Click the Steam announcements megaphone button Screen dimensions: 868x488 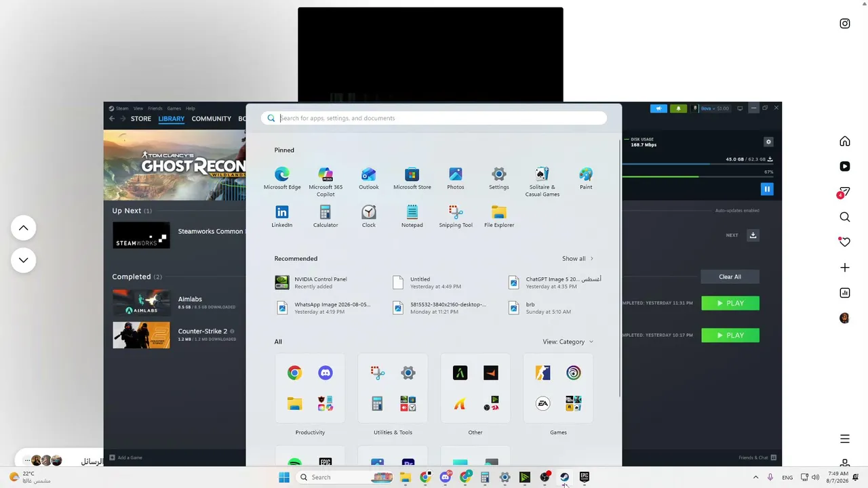(658, 108)
